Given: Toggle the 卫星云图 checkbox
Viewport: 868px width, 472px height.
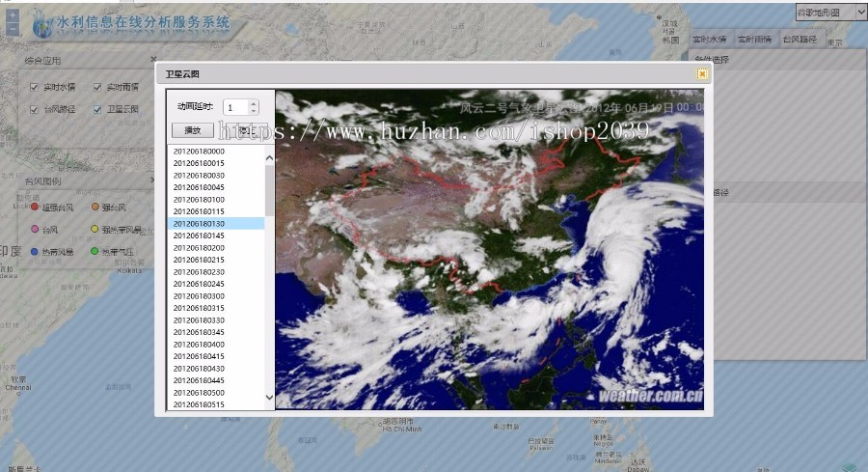Looking at the screenshot, I should (x=97, y=109).
